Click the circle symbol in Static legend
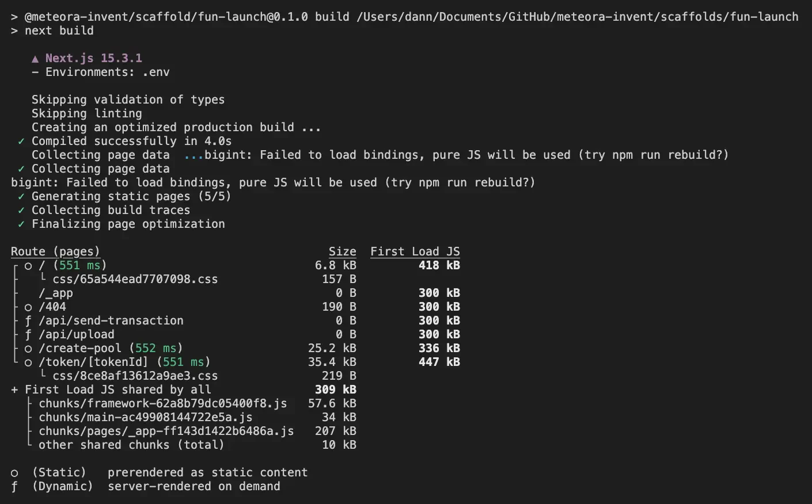812x504 pixels. 14,473
